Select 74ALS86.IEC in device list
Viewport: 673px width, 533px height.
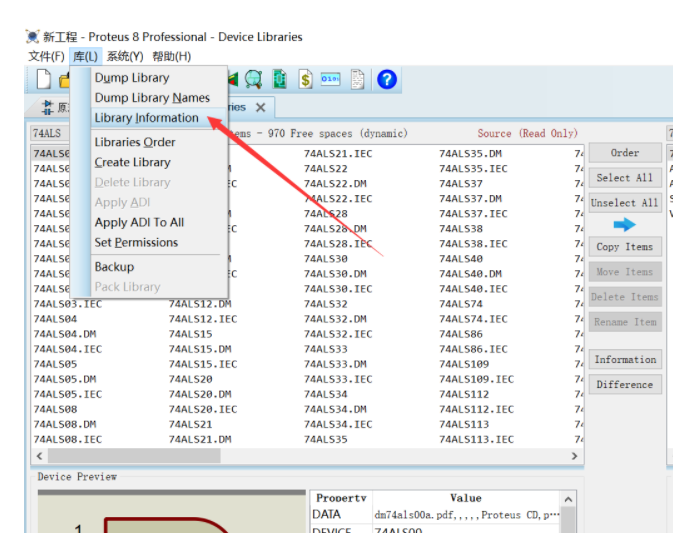[473, 349]
